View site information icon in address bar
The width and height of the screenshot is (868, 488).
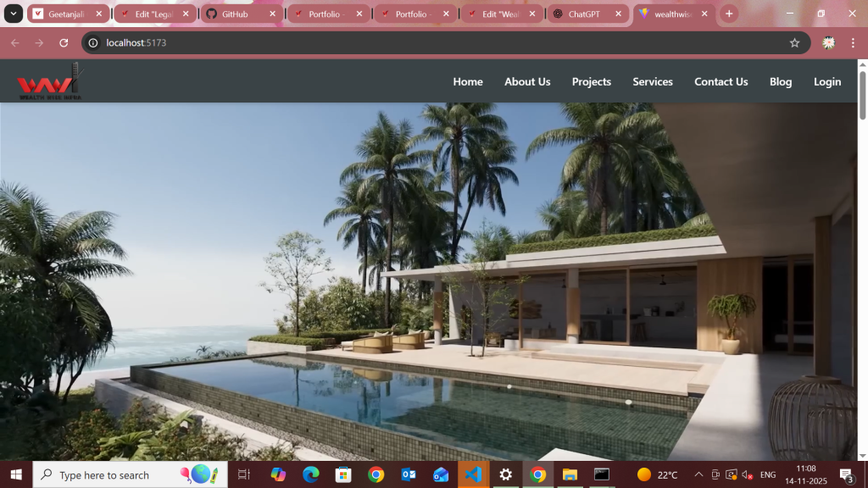tap(94, 43)
